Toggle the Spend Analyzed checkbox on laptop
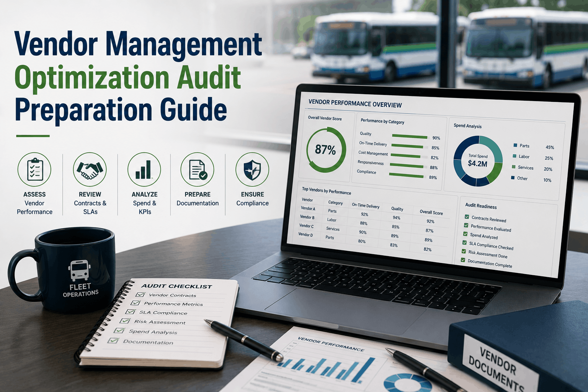This screenshot has width=588, height=392. [465, 234]
